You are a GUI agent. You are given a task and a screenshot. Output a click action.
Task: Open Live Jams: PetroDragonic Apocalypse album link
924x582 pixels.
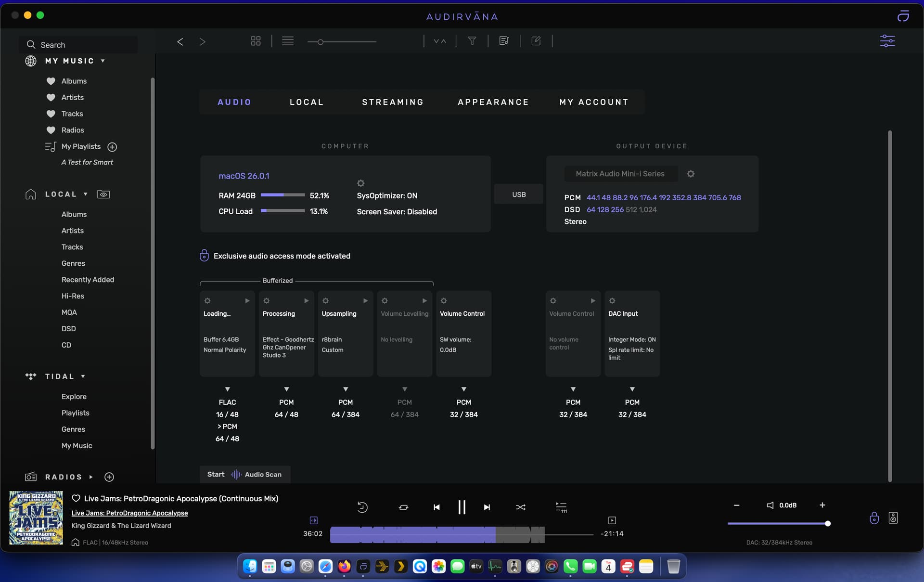coord(129,513)
